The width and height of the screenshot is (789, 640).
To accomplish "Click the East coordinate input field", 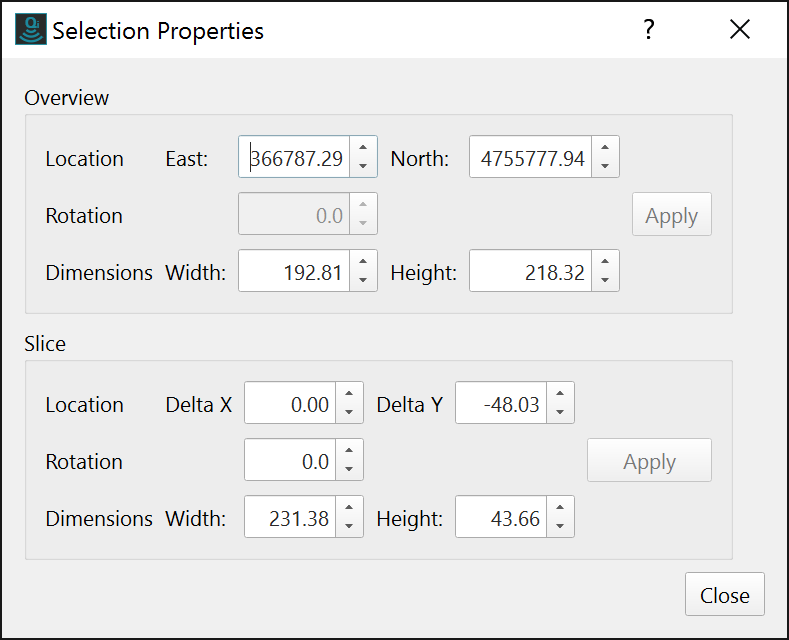I will click(x=296, y=158).
